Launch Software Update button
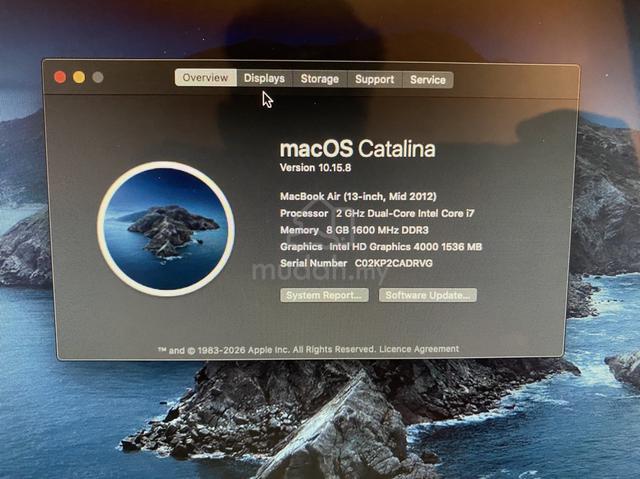640x479 pixels. pos(428,295)
